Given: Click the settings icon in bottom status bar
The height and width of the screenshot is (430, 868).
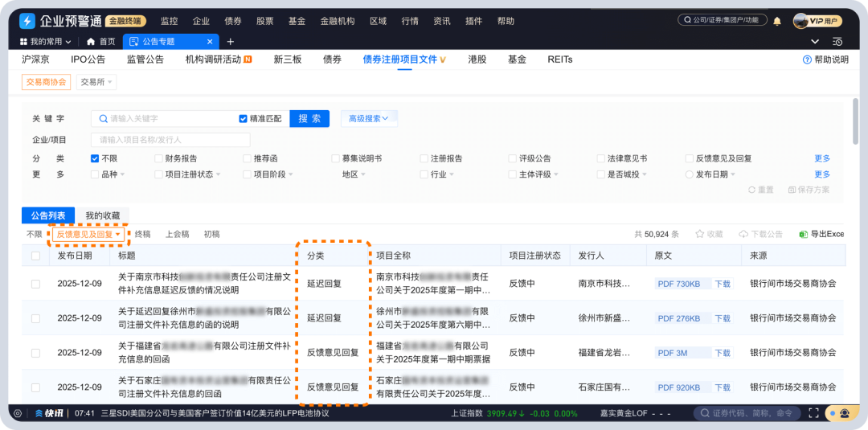Looking at the screenshot, I should pyautogui.click(x=18, y=413).
